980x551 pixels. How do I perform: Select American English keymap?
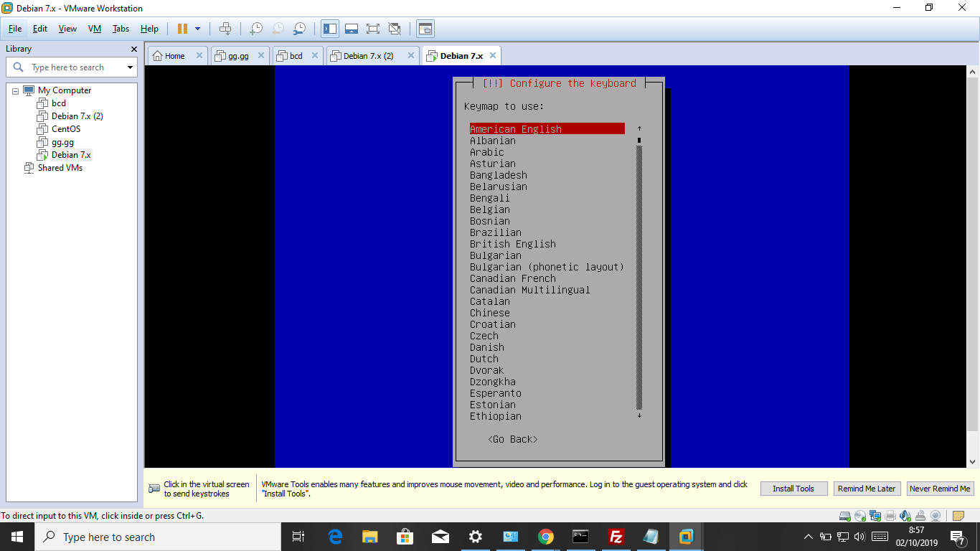547,129
